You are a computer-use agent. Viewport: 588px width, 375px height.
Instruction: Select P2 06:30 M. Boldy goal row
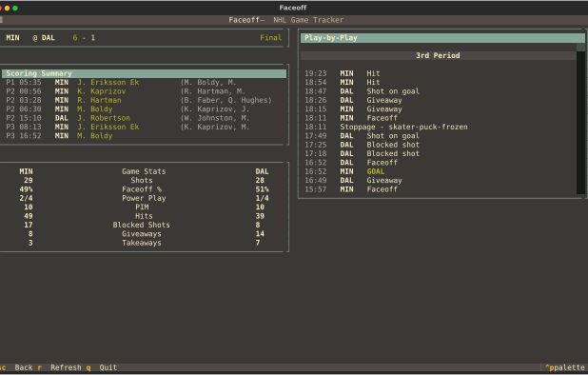pos(145,109)
